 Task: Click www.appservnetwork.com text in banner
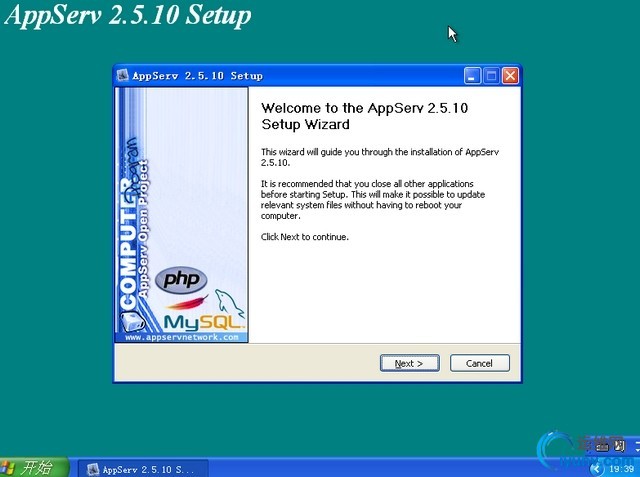coord(182,337)
